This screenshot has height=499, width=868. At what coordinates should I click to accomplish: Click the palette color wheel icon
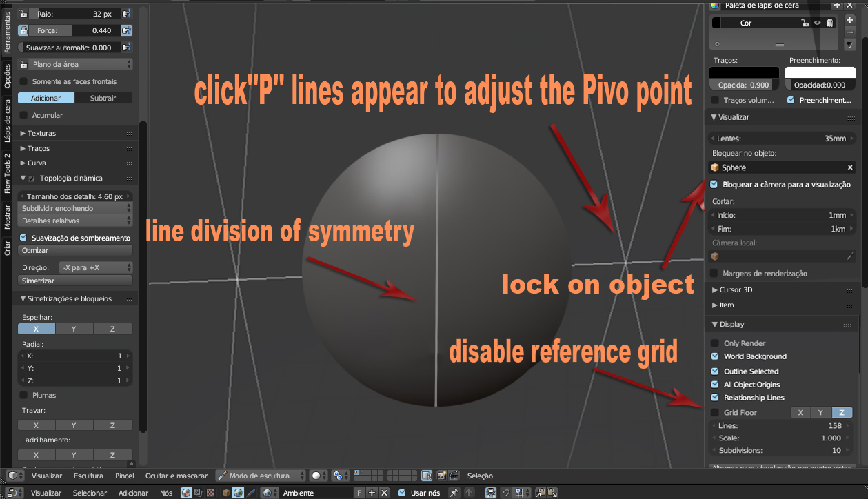[x=715, y=6]
